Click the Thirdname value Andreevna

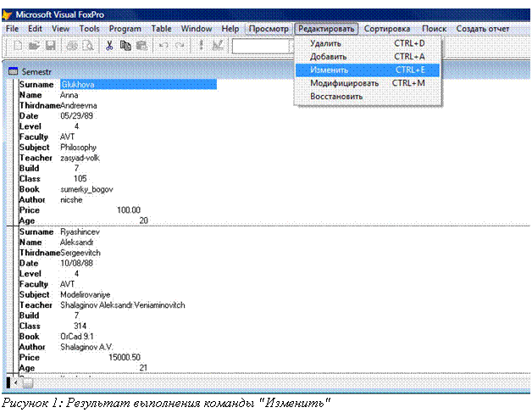[x=79, y=106]
